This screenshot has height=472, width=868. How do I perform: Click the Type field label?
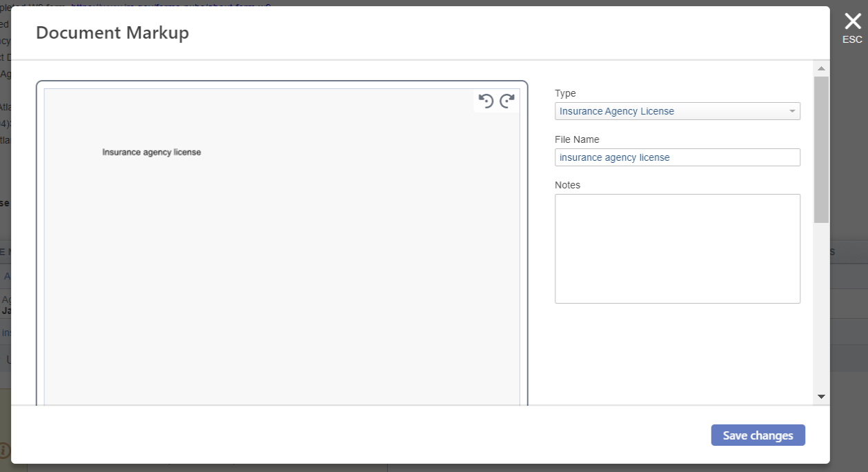click(x=565, y=93)
